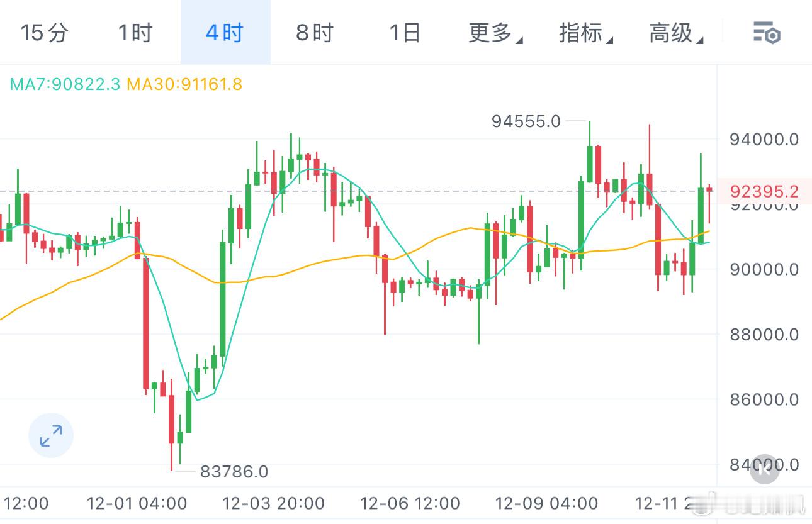Toggle the MA30 moving average label

183,85
